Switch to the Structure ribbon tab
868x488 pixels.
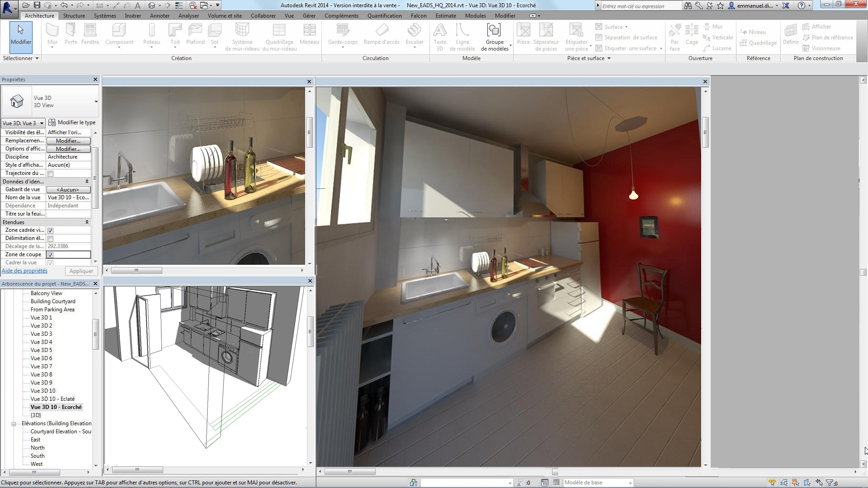74,16
